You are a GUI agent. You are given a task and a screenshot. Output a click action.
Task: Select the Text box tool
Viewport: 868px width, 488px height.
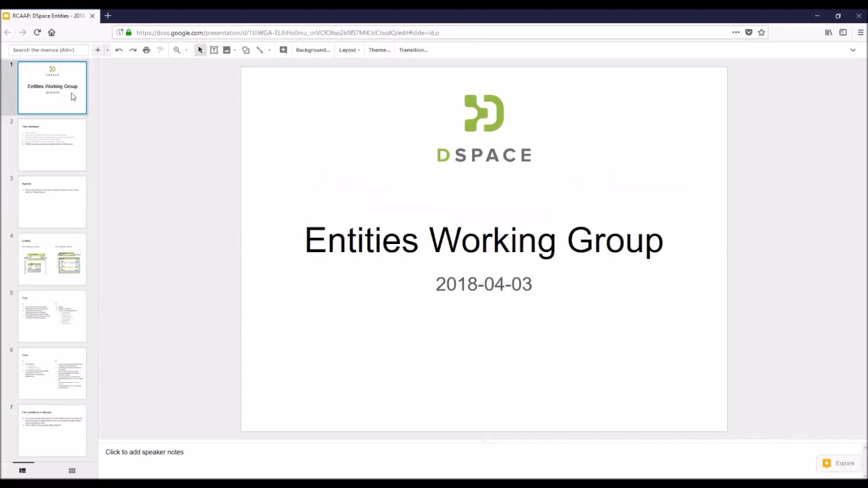214,50
